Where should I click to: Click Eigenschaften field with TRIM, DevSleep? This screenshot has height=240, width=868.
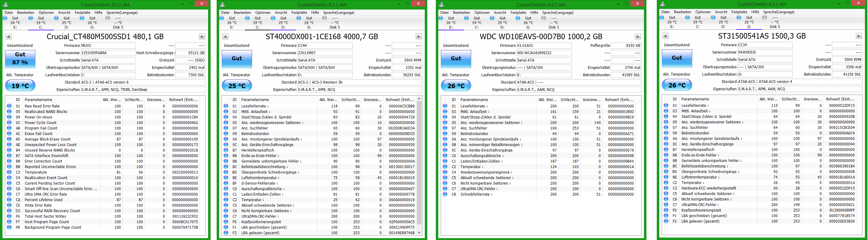tap(143, 90)
